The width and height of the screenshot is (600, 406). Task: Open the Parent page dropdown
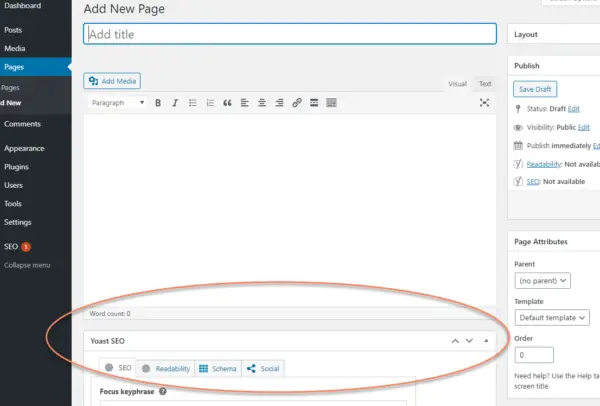pyautogui.click(x=543, y=280)
